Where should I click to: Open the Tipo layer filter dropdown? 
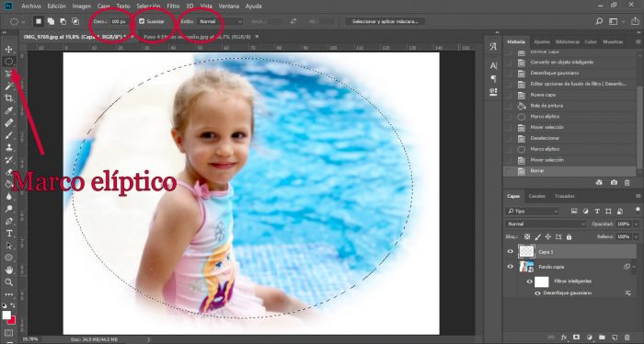(532, 212)
